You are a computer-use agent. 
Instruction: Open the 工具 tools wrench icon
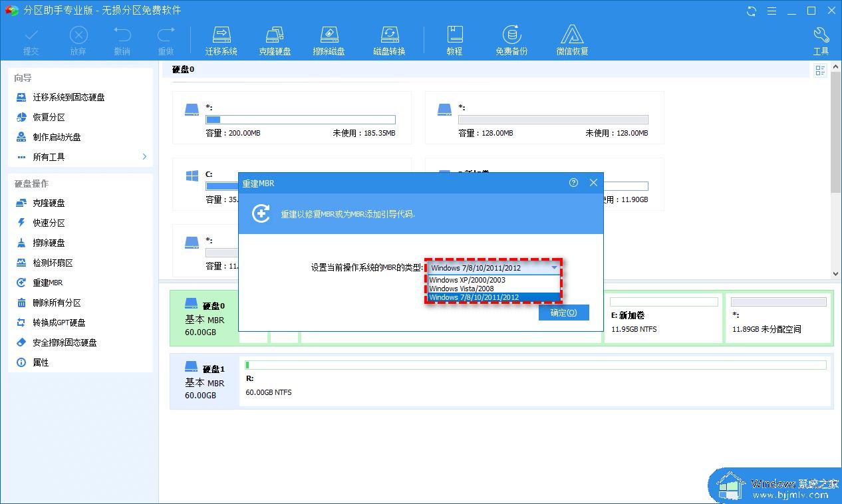click(821, 41)
